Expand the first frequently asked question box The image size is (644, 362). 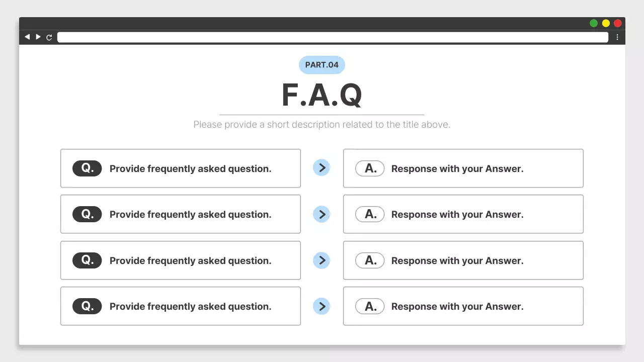coord(181,168)
